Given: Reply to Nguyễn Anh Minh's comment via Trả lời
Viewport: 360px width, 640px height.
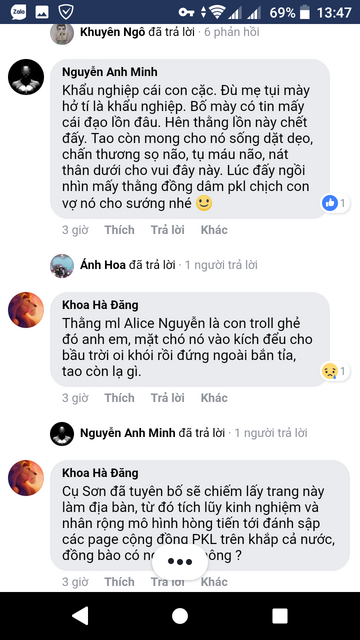Looking at the screenshot, I should (x=167, y=230).
